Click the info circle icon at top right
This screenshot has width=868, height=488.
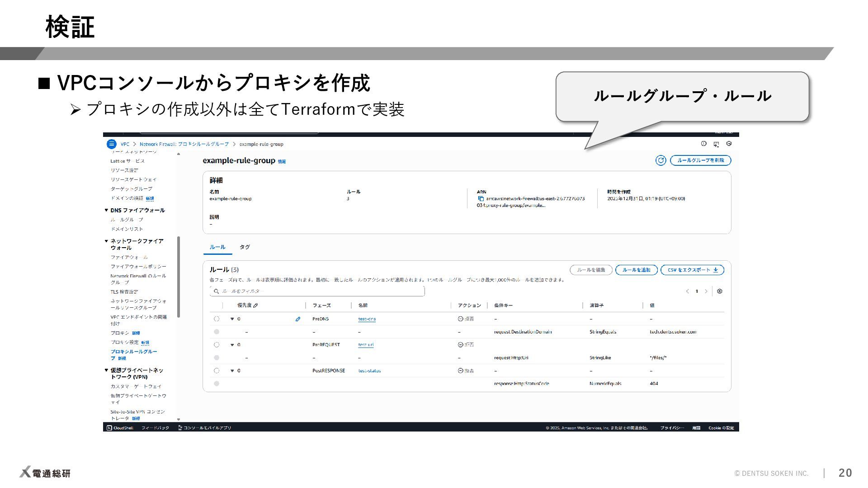pyautogui.click(x=704, y=144)
